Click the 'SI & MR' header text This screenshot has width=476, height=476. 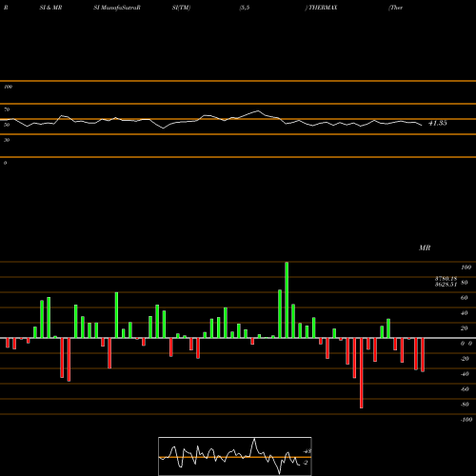point(50,8)
